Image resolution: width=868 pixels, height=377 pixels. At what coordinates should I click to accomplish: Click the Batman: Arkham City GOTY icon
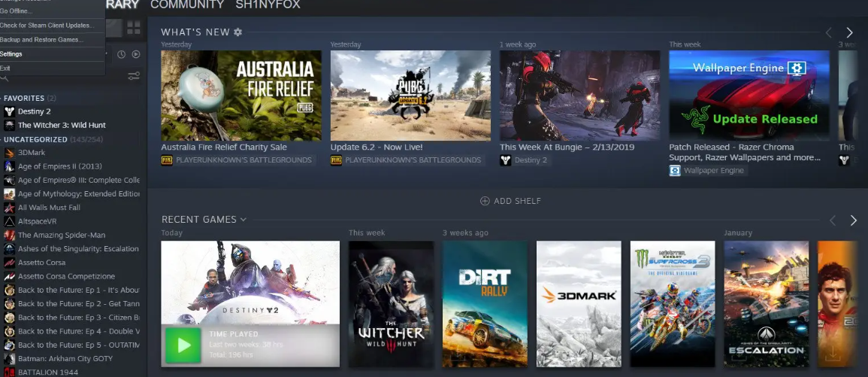coord(10,359)
